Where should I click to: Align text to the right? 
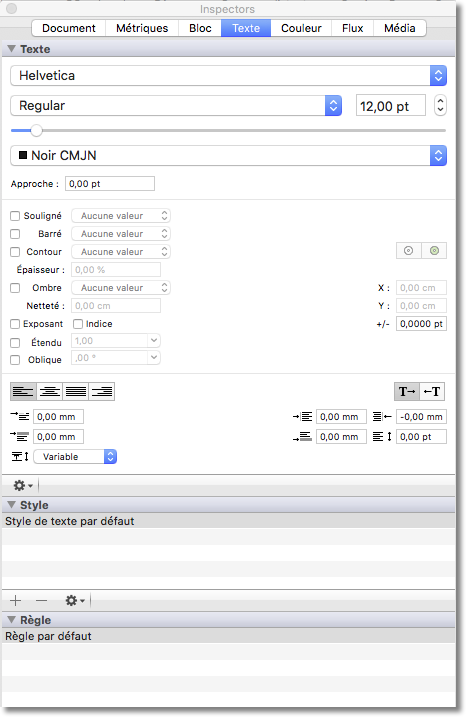coord(102,391)
